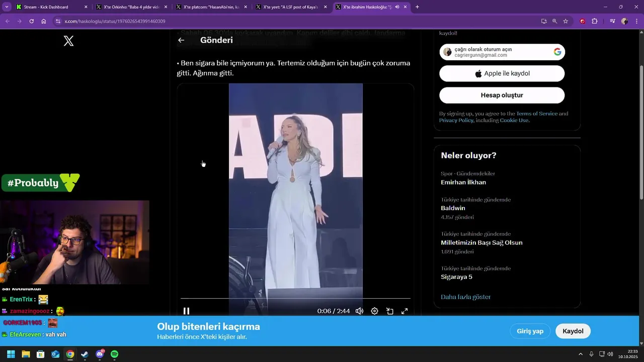The width and height of the screenshot is (644, 362).
Task: Open the video in picture-in-picture mode
Action: point(389,311)
